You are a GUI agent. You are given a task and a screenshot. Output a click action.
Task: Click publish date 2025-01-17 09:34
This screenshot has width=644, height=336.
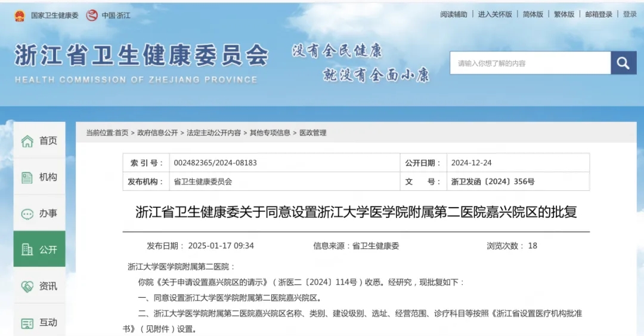click(x=221, y=246)
